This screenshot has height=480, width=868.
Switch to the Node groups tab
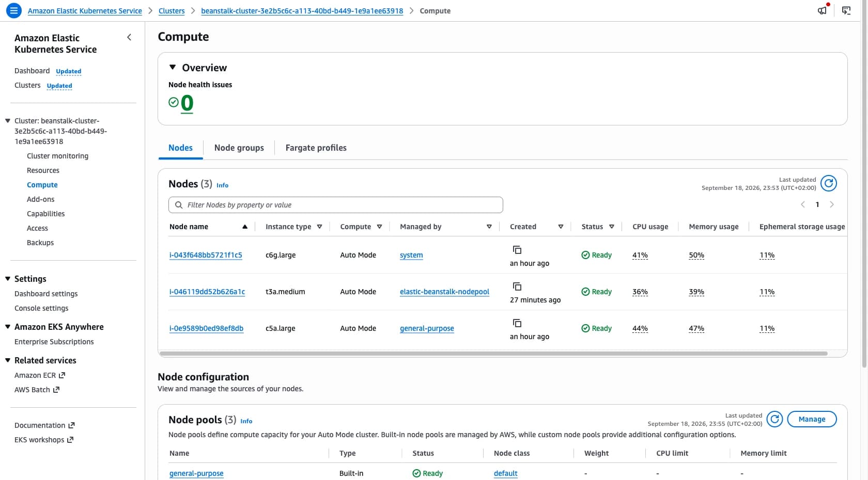click(239, 148)
